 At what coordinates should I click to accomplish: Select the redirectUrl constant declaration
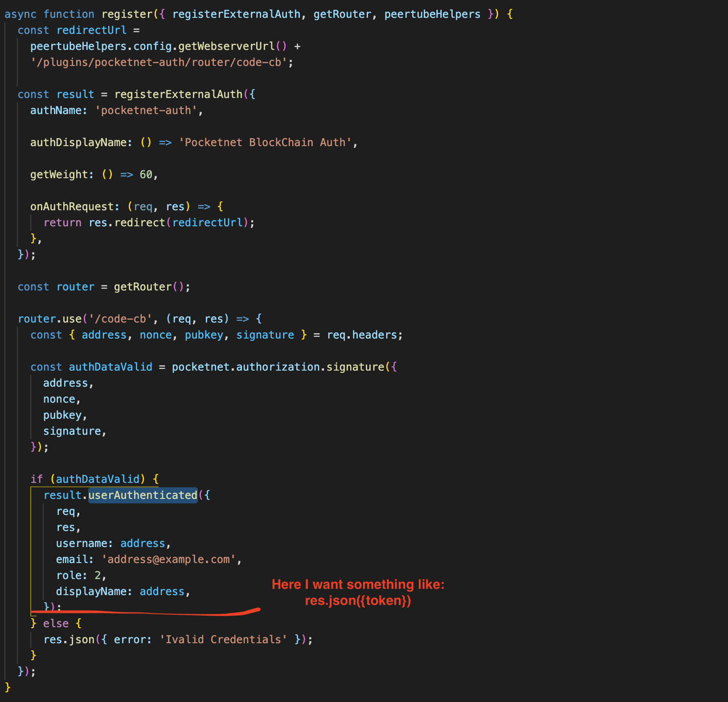[91, 30]
